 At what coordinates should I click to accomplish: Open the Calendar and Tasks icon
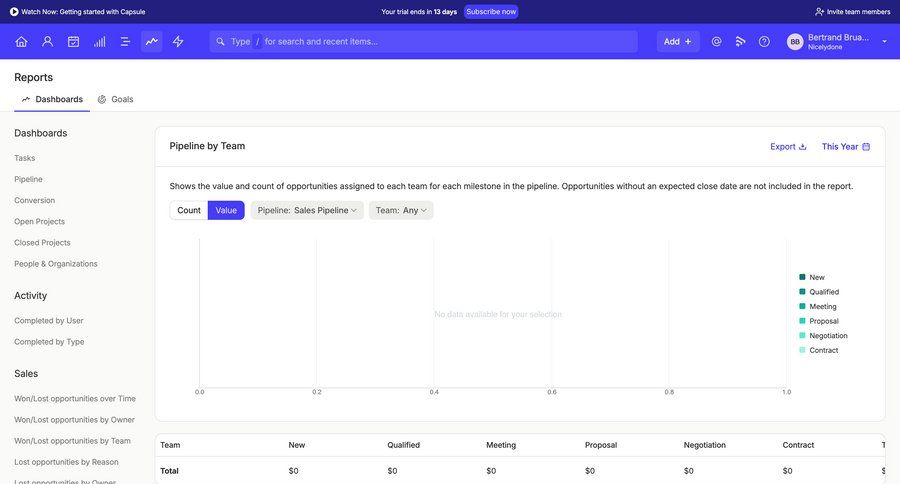coord(73,42)
